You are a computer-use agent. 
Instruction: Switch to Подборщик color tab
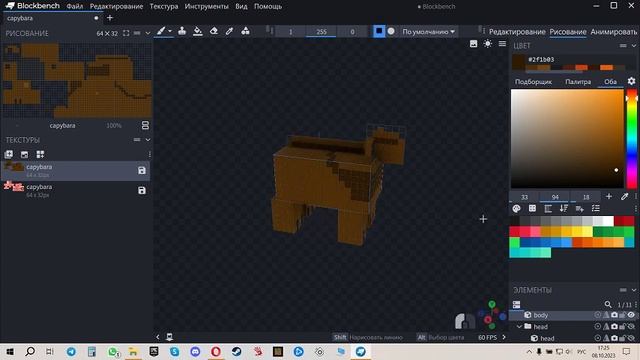(533, 82)
